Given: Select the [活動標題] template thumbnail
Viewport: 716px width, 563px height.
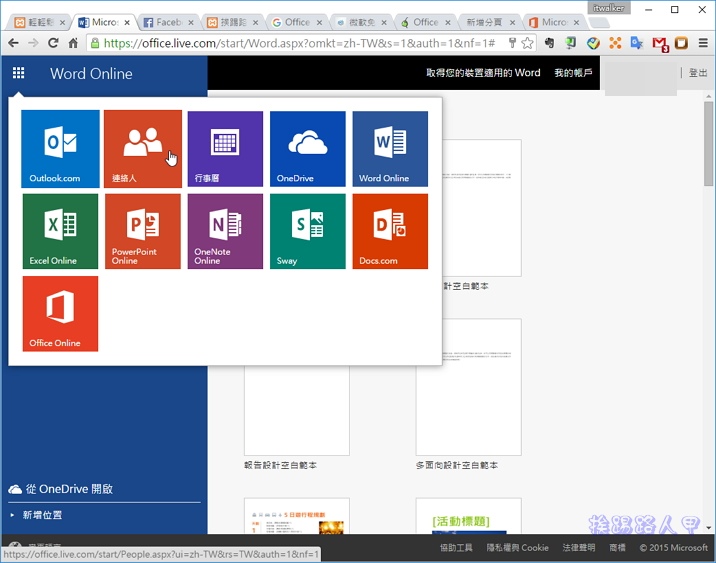Looking at the screenshot, I should 469,516.
